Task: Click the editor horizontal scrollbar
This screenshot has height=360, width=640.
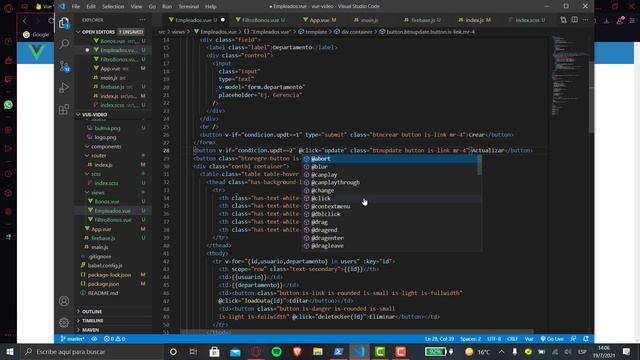Action: (356, 331)
